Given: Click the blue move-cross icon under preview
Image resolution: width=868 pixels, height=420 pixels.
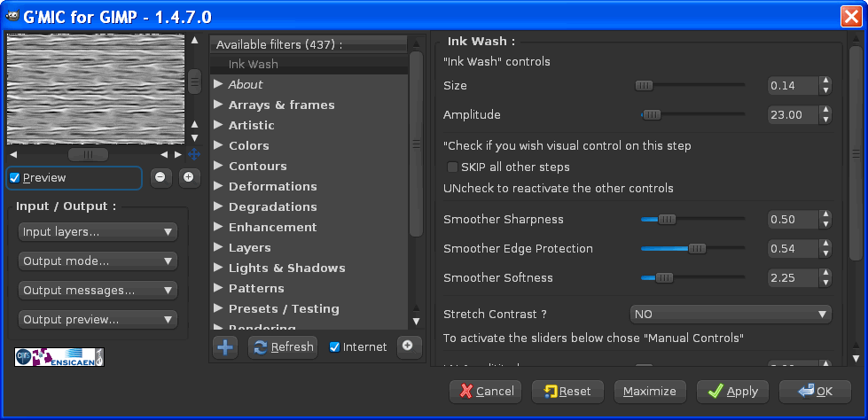Looking at the screenshot, I should [x=194, y=154].
